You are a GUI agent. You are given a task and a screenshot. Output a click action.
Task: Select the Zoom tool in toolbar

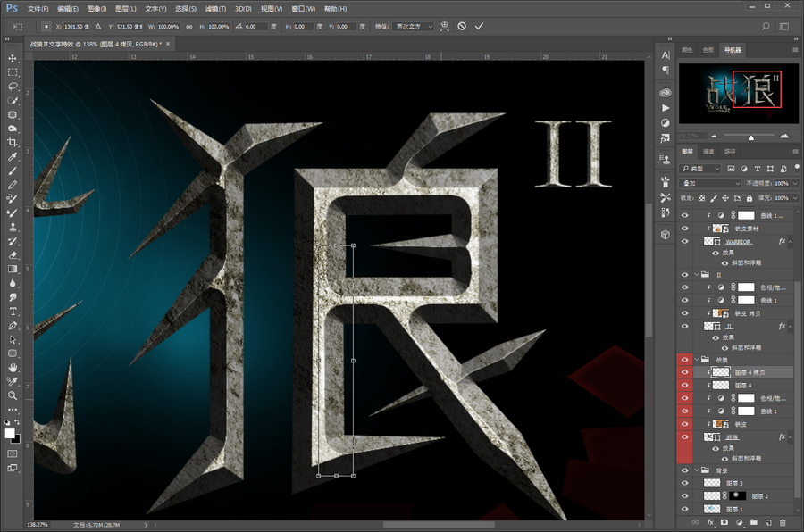[x=13, y=395]
